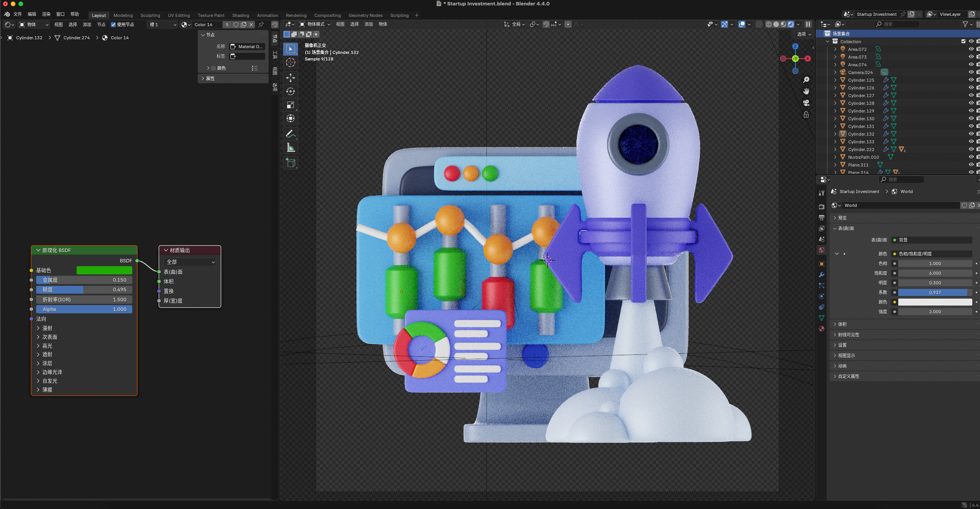Open the 全部 dropdown on the Material Output node
The width and height of the screenshot is (980, 509).
190,262
